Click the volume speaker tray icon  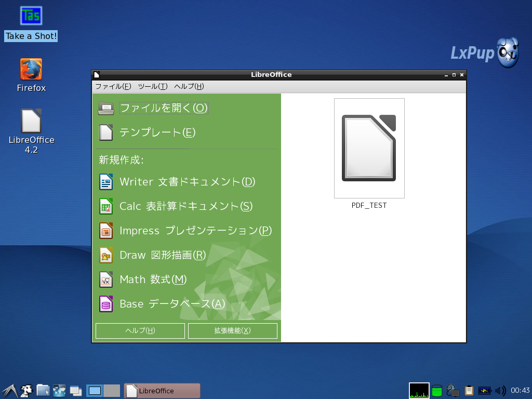(500, 391)
